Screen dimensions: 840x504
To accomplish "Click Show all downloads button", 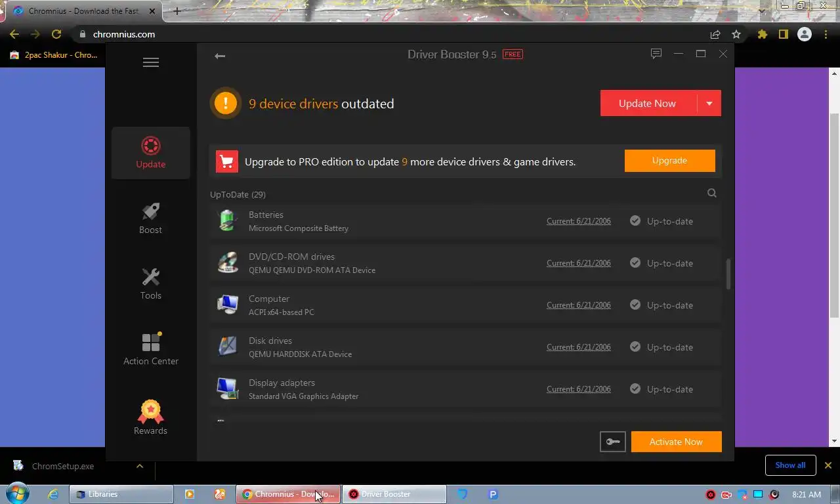I will coord(790,465).
